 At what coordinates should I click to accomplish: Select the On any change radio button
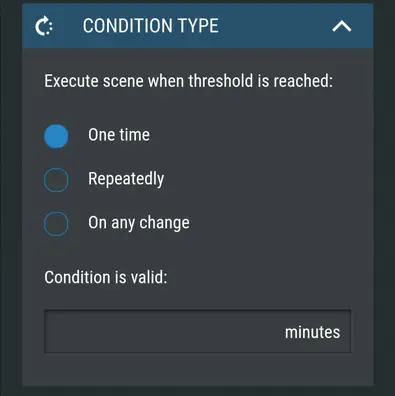56,224
